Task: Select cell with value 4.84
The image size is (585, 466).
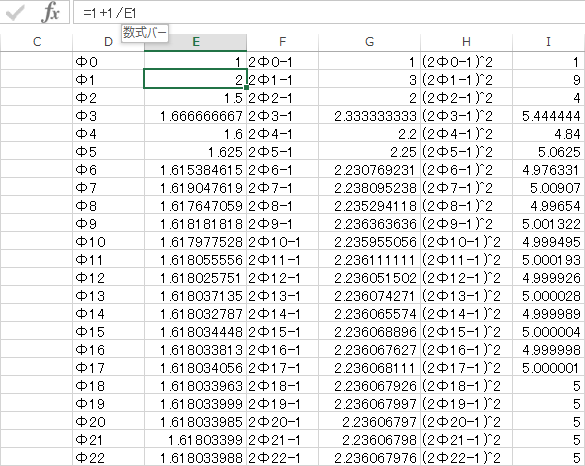Action: pyautogui.click(x=548, y=134)
